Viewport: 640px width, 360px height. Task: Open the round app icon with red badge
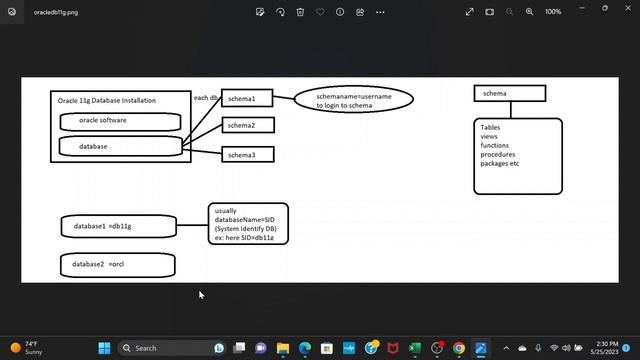pos(437,348)
